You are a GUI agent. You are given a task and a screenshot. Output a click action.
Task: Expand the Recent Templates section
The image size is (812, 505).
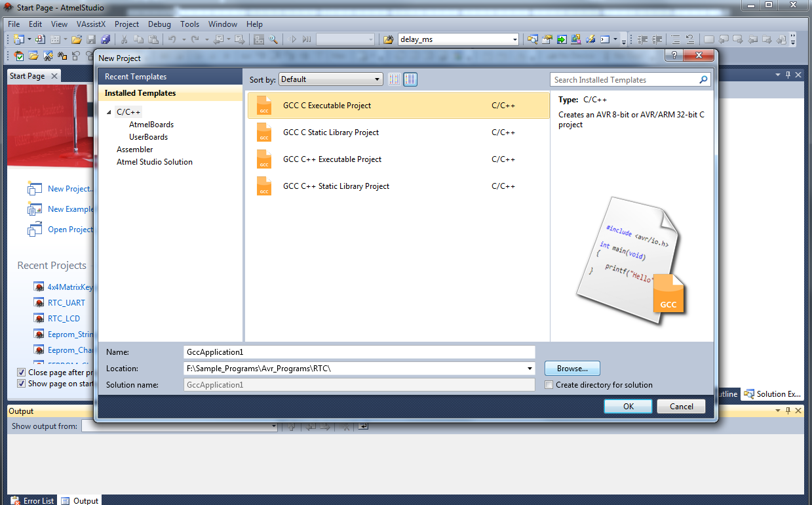pos(170,77)
